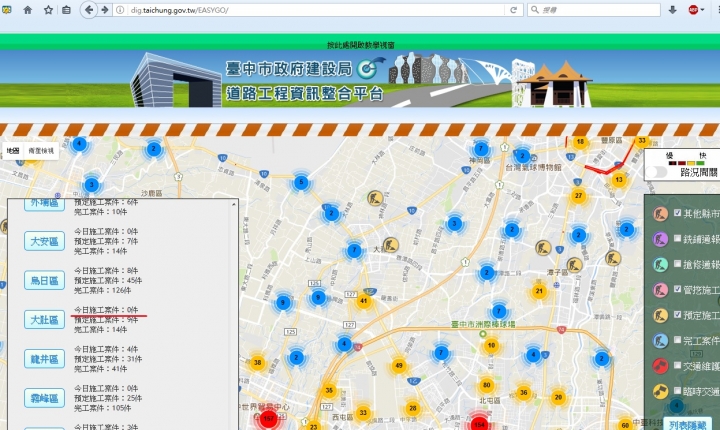Select the 大安區 district button

coord(44,241)
